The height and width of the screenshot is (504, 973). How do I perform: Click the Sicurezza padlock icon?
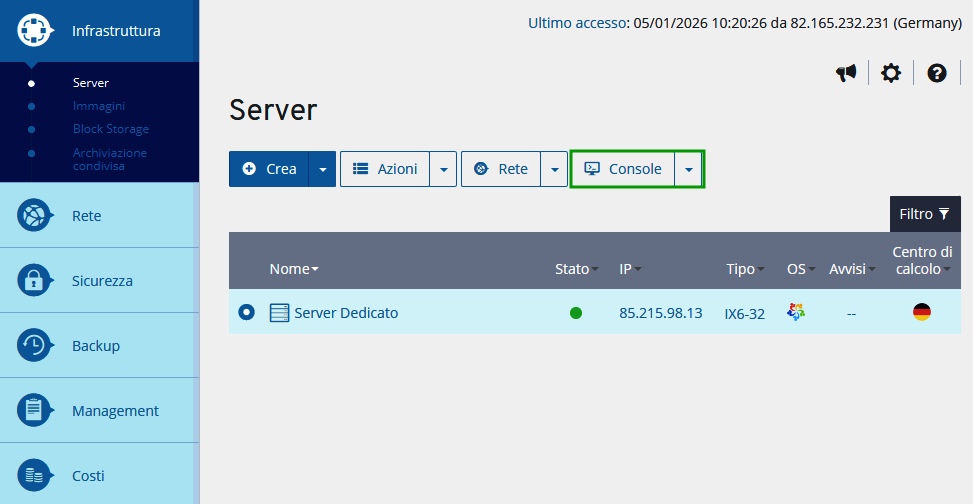pyautogui.click(x=35, y=281)
